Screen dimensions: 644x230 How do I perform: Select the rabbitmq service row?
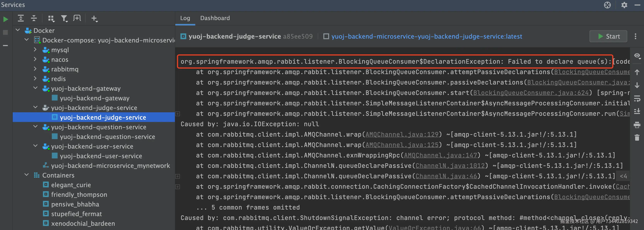coord(65,69)
